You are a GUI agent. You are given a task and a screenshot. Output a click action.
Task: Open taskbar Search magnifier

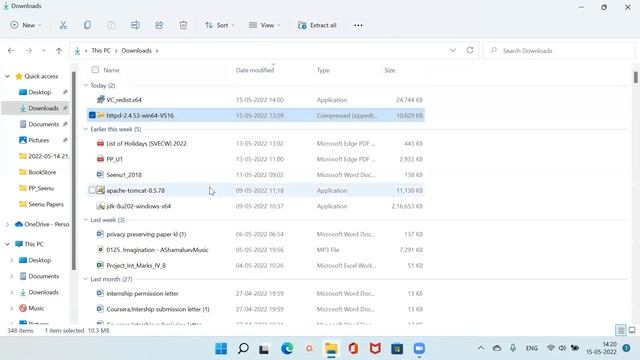243,349
